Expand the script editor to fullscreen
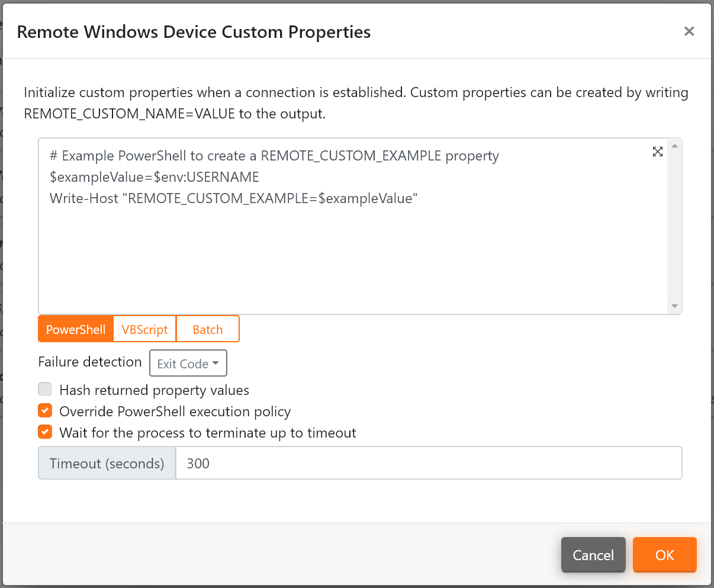 point(657,152)
